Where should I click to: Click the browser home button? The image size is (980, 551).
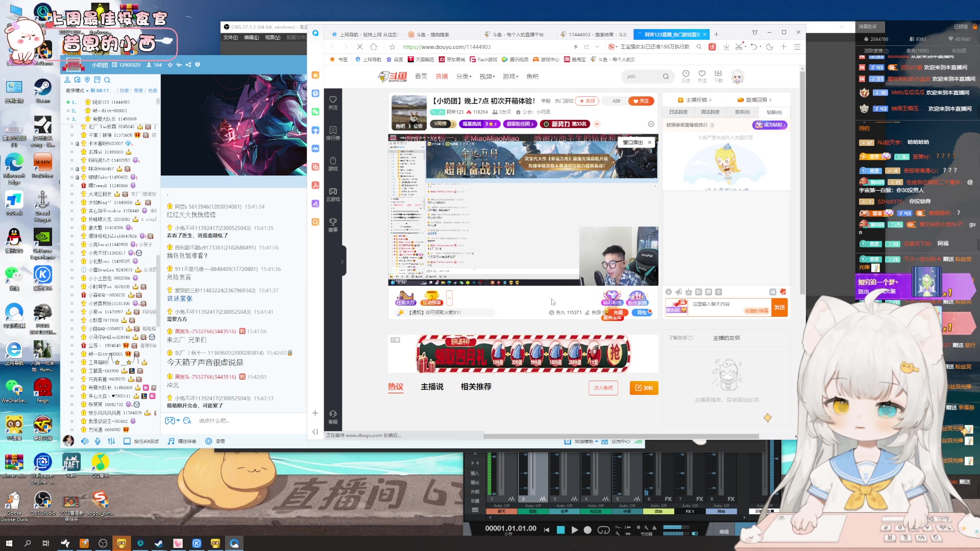tap(374, 47)
